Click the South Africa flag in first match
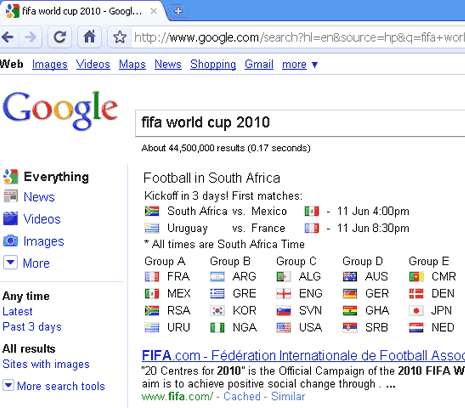Screen dimensions: 465x408 coord(152,211)
